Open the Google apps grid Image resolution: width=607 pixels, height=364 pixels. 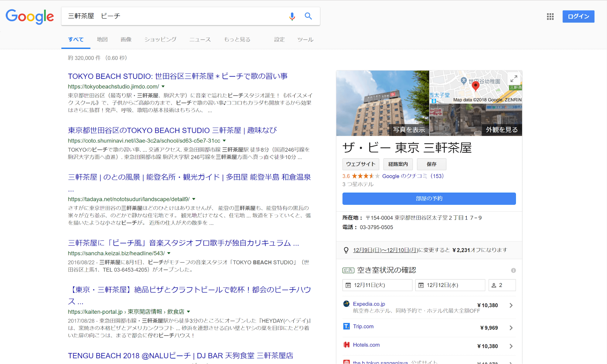[x=550, y=16]
